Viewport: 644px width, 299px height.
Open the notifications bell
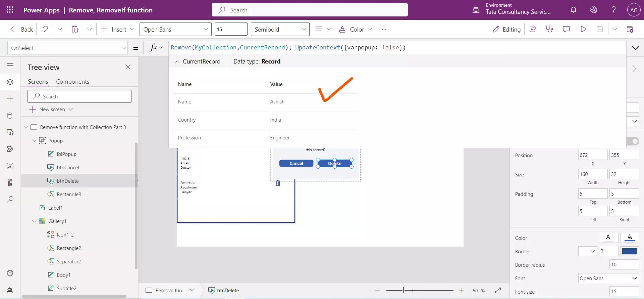pyautogui.click(x=574, y=10)
